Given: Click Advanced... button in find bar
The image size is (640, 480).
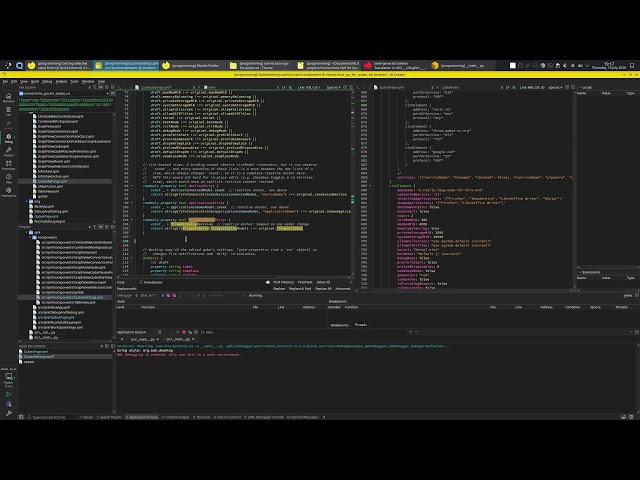Looking at the screenshot, I should click(x=344, y=289).
